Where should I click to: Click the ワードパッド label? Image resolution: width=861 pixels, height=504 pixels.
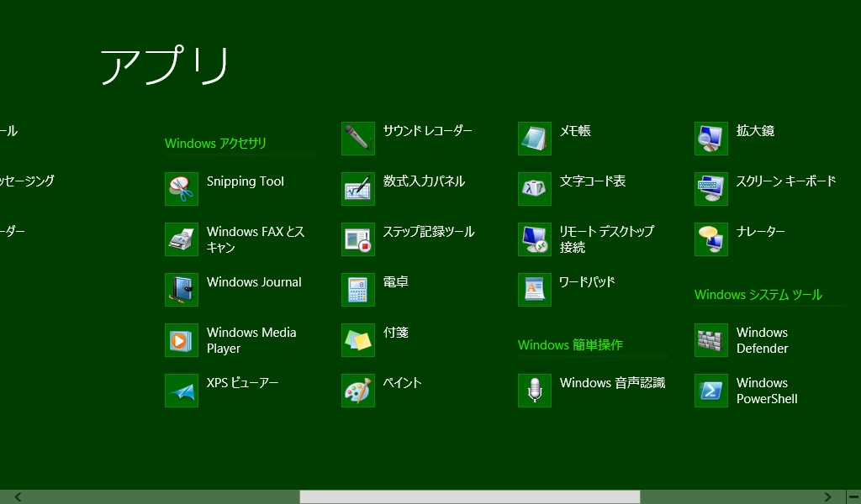click(x=587, y=282)
